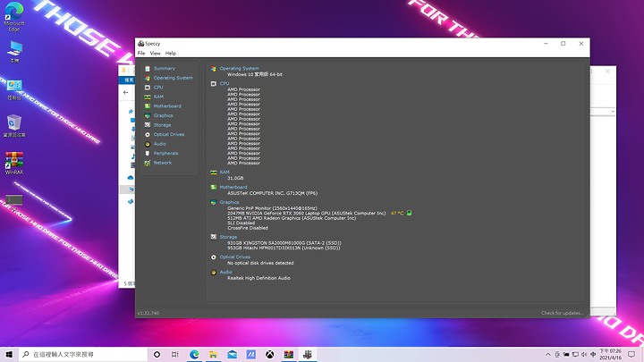Screen dimensions: 644x362
Task: Open the File menu
Action: coord(141,54)
